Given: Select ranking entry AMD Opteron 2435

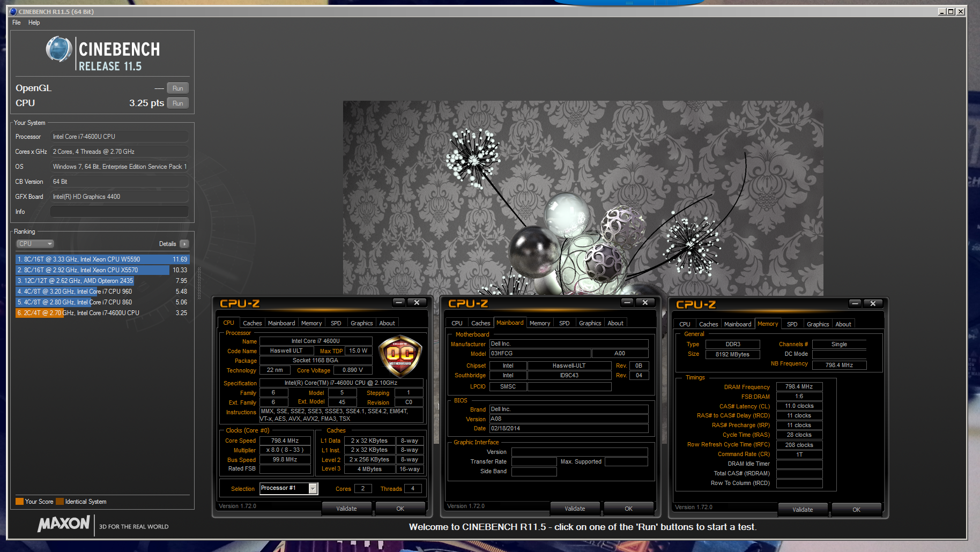Looking at the screenshot, I should coord(102,281).
